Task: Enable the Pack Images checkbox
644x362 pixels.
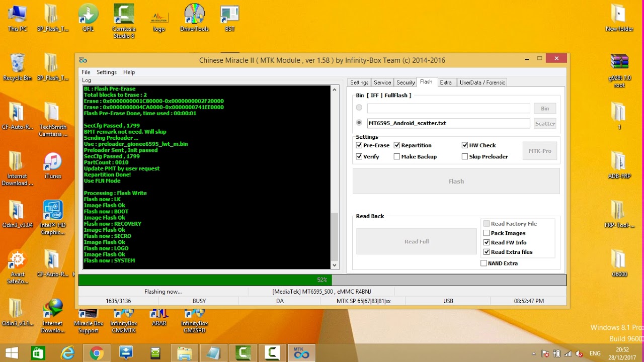Action: pos(487,233)
